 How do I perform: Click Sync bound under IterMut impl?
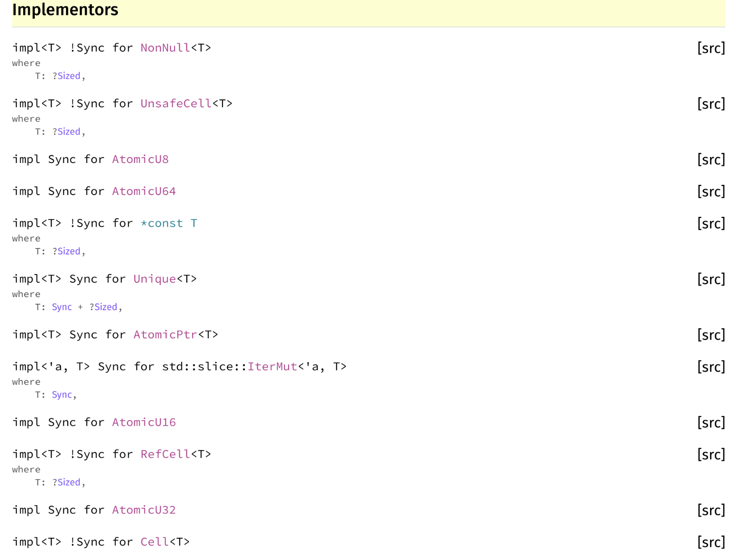pos(62,395)
